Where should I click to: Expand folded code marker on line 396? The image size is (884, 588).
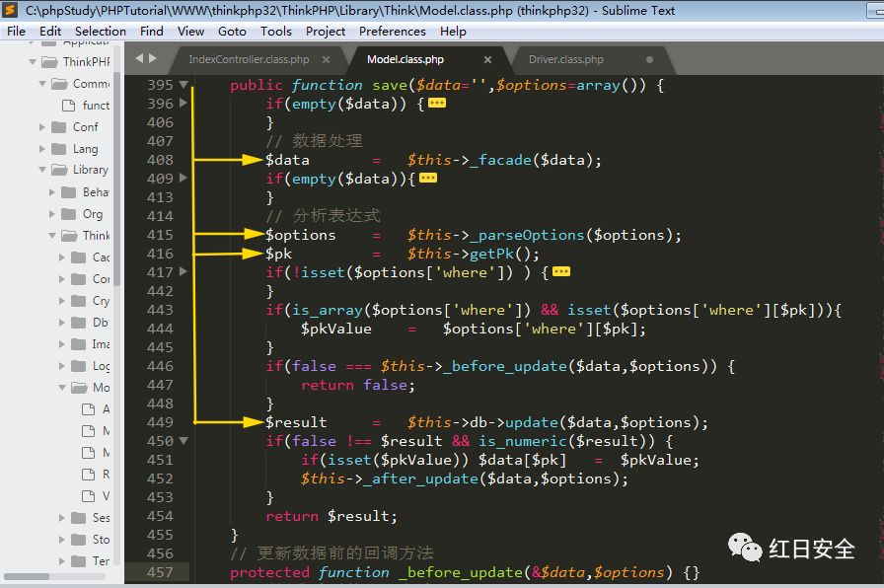(437, 104)
